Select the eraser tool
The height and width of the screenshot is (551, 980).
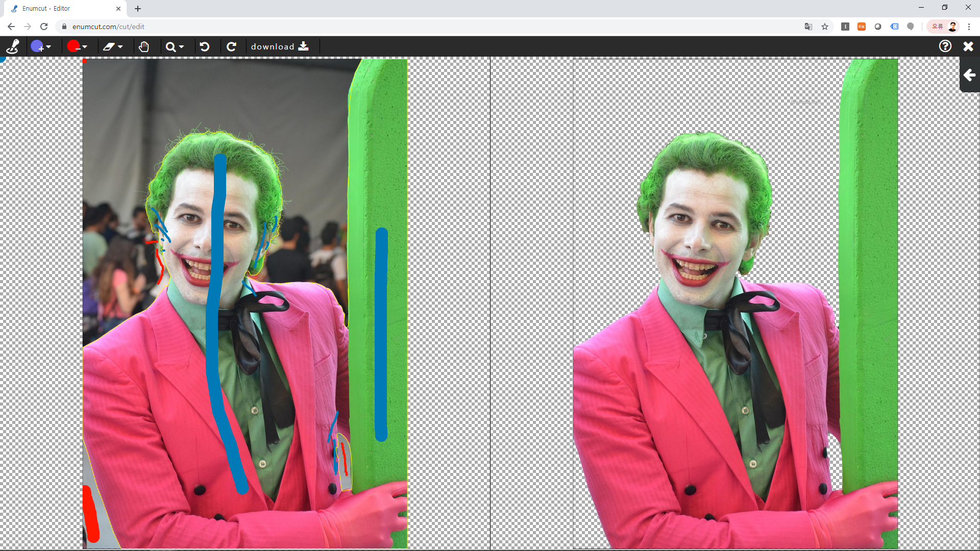click(109, 46)
